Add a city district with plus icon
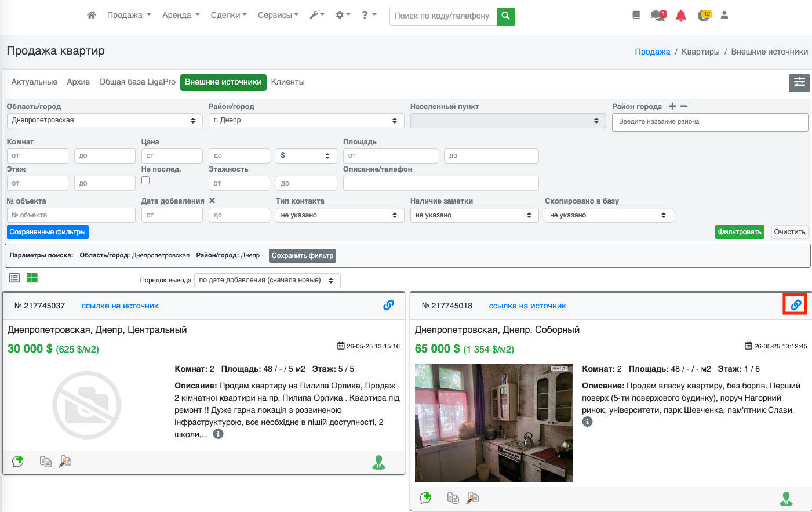Image resolution: width=812 pixels, height=512 pixels. pyautogui.click(x=672, y=106)
